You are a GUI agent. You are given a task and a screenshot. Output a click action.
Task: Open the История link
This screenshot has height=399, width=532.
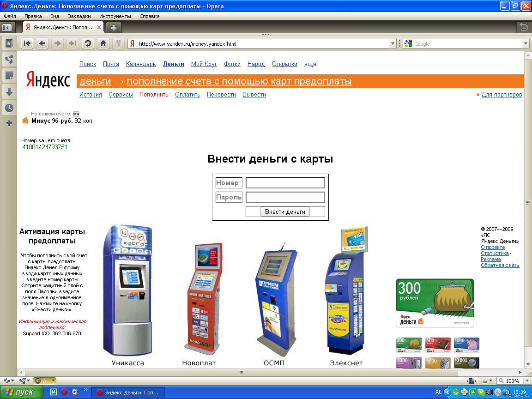[x=91, y=94]
